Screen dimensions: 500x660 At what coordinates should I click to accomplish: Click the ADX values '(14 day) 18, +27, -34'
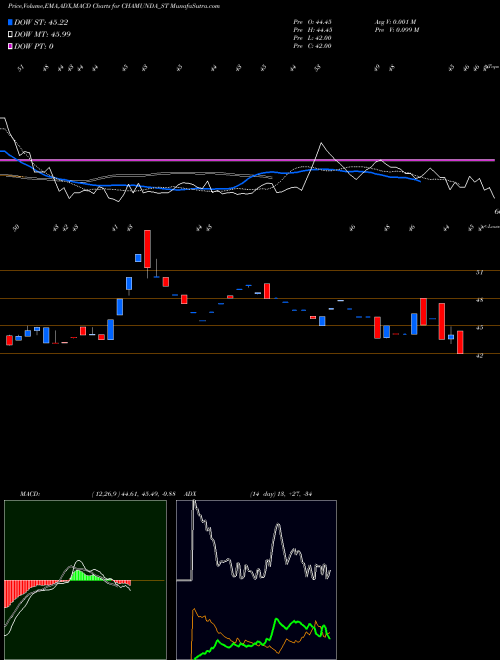click(281, 494)
